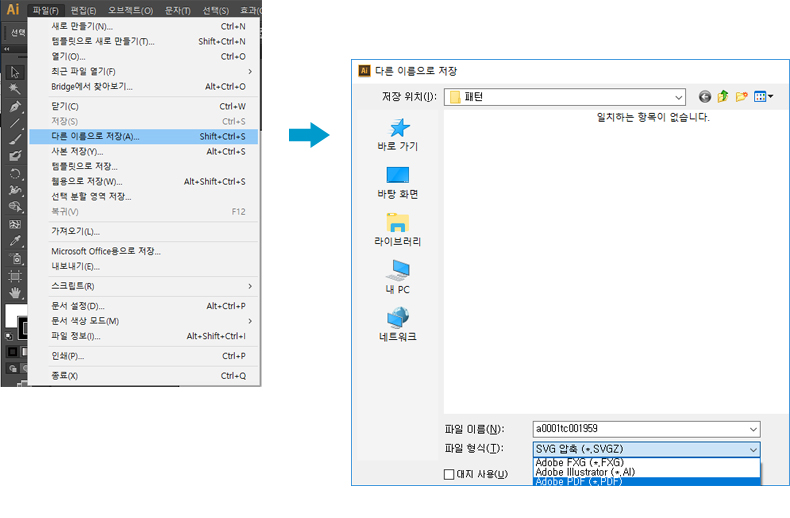Viewport: 790px width, 518px height.
Task: Open the 문자(T) menu
Action: [178, 10]
